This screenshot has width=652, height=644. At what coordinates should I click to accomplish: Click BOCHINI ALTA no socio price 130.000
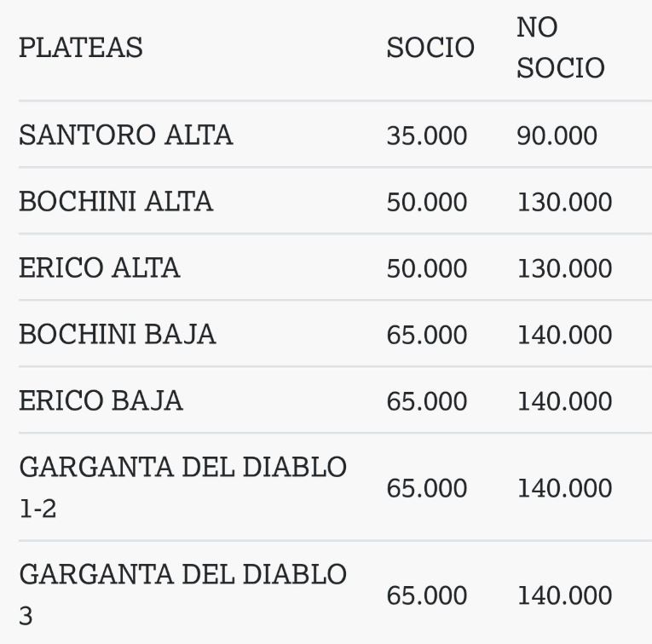(x=564, y=202)
